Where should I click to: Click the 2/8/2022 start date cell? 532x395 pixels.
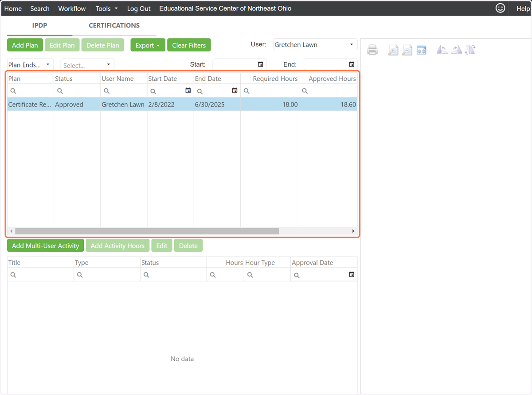[170, 105]
